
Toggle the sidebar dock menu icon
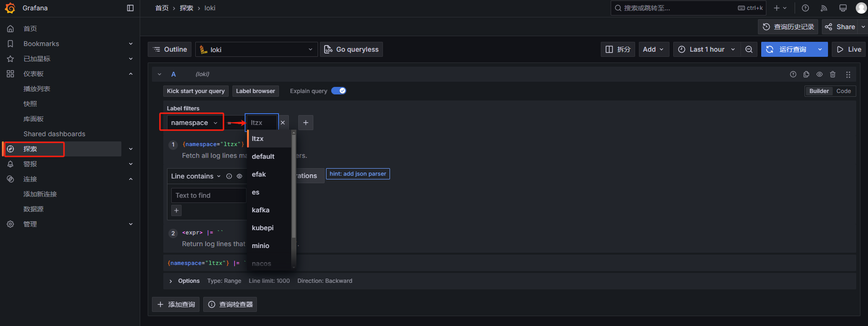pyautogui.click(x=130, y=8)
